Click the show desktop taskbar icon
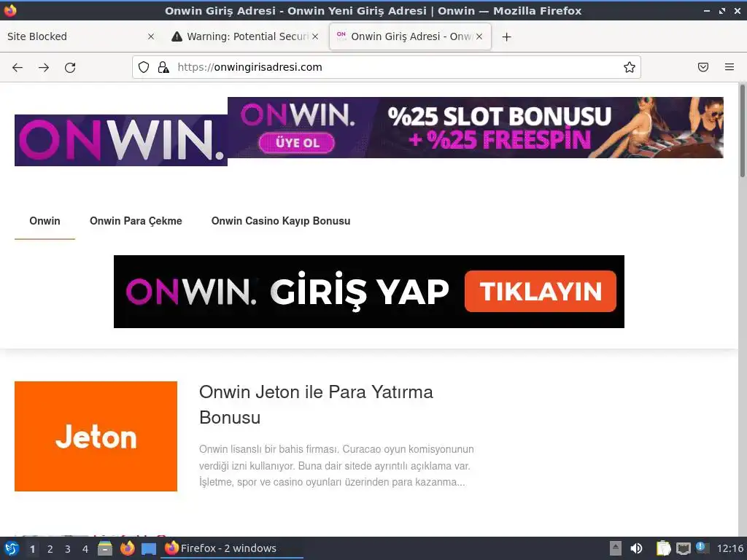The image size is (747, 560). coord(149,549)
